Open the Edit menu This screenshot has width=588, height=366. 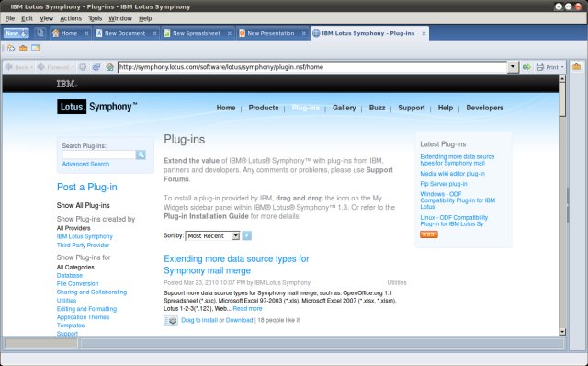[27, 18]
